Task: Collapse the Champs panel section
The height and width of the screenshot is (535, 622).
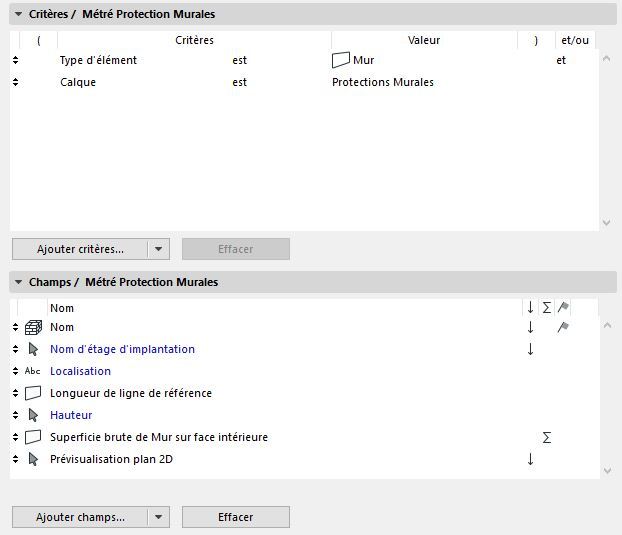Action: pos(18,282)
